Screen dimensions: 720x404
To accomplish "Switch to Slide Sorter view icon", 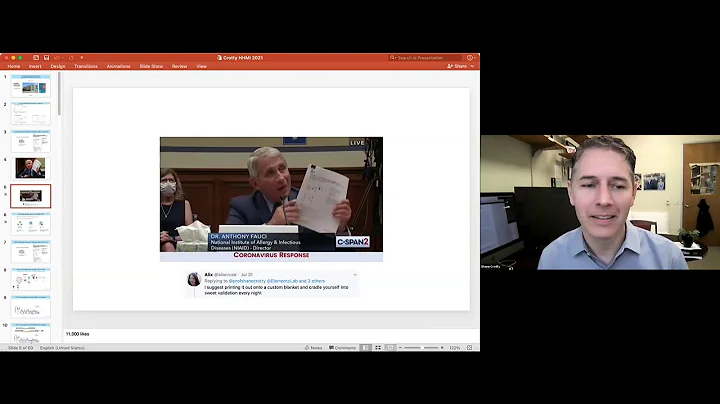I will (x=378, y=348).
